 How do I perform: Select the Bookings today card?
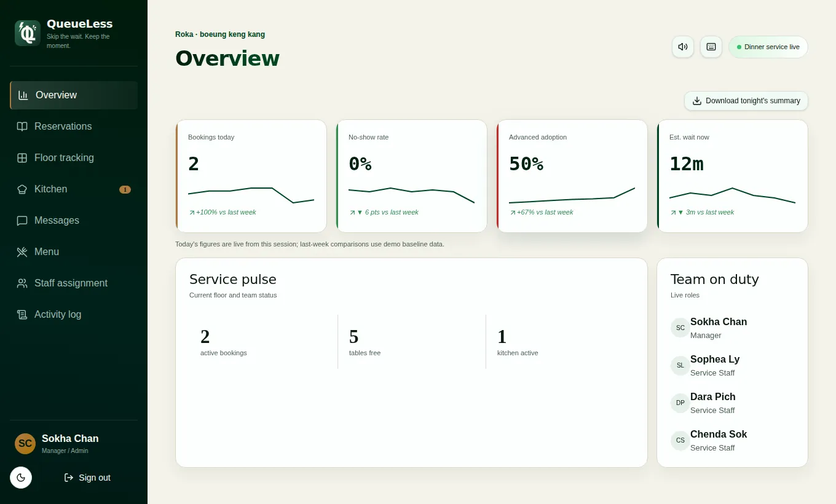pyautogui.click(x=251, y=176)
